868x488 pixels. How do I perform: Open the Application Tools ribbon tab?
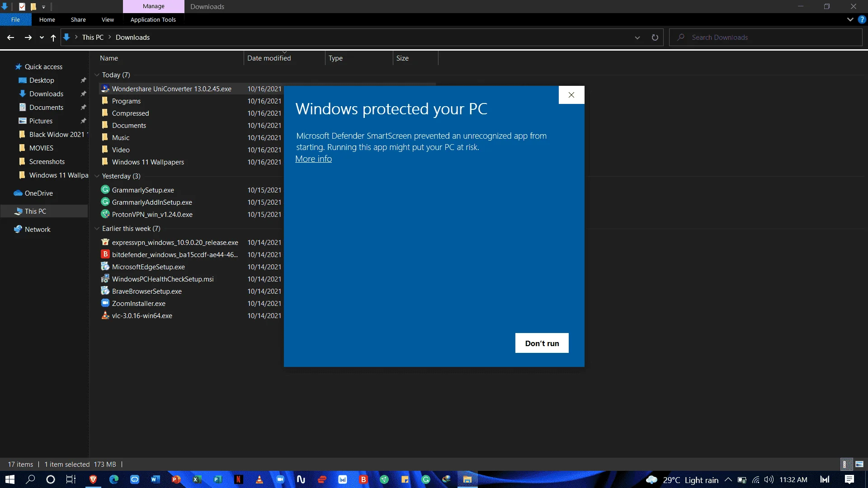pos(153,19)
